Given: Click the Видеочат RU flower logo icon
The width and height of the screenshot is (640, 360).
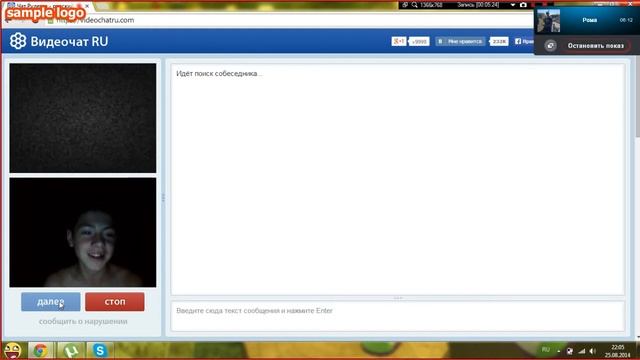Looking at the screenshot, I should click(x=18, y=41).
